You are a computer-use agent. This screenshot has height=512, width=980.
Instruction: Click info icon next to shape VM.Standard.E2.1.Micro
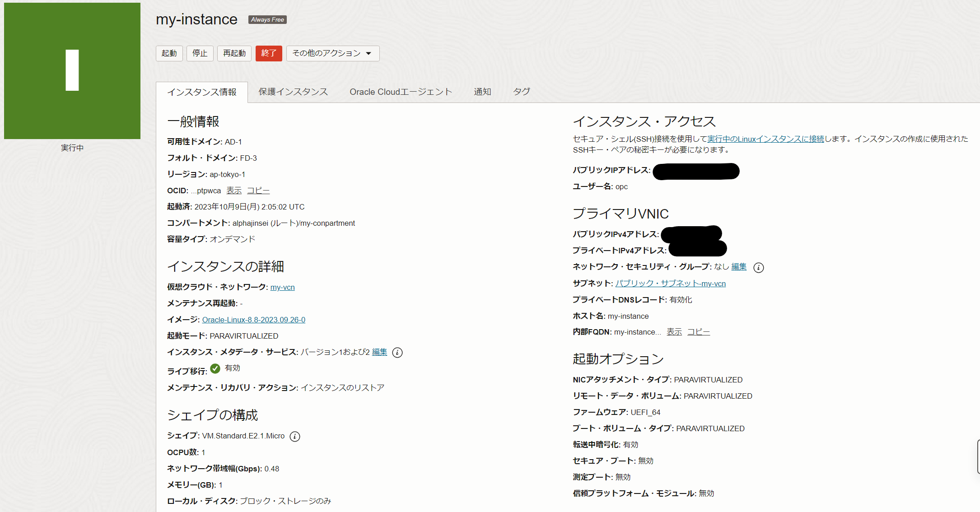(x=294, y=436)
